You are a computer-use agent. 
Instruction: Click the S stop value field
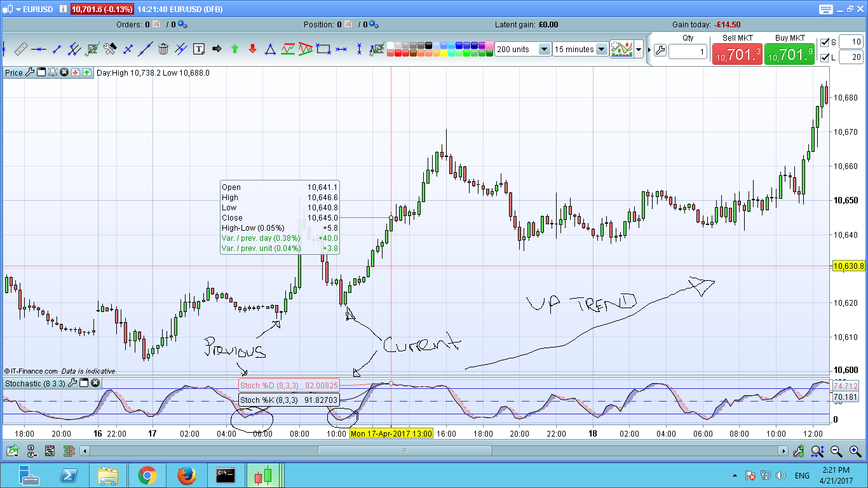click(x=851, y=42)
